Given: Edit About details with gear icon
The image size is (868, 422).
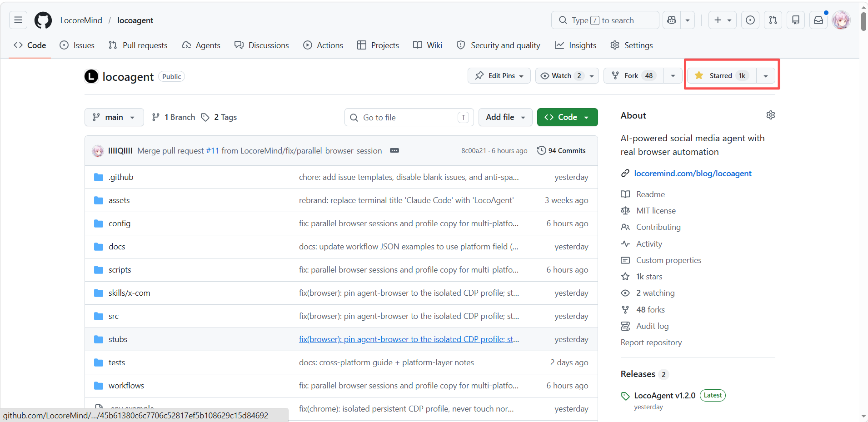Looking at the screenshot, I should point(771,115).
